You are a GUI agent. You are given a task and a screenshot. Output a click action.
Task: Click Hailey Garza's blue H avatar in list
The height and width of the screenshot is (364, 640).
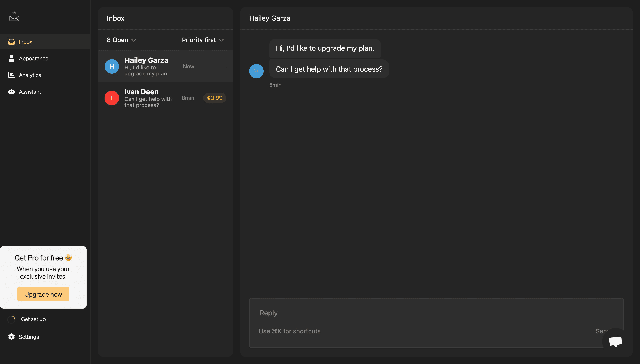pyautogui.click(x=112, y=66)
